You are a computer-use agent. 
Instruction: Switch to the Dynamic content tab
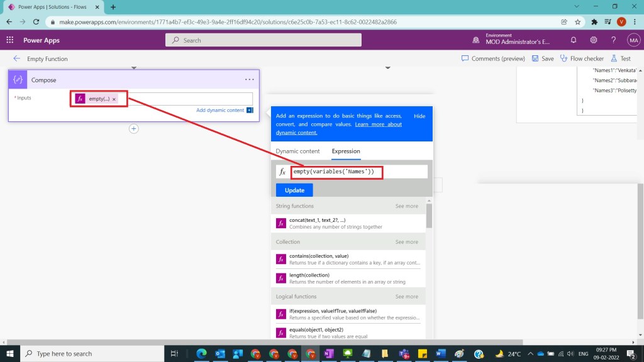[297, 151]
